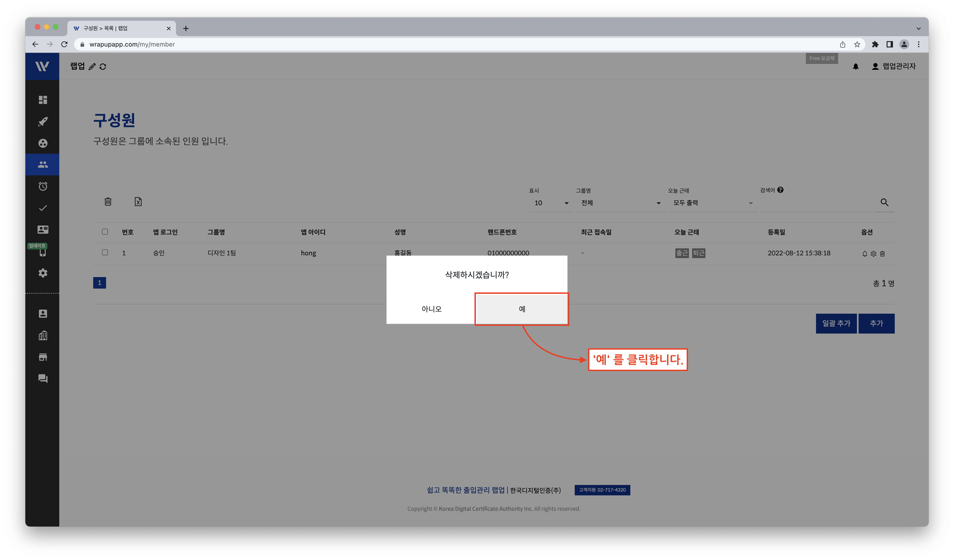The height and width of the screenshot is (560, 954).
Task: Open the Chrome tab search chevron
Action: [918, 28]
